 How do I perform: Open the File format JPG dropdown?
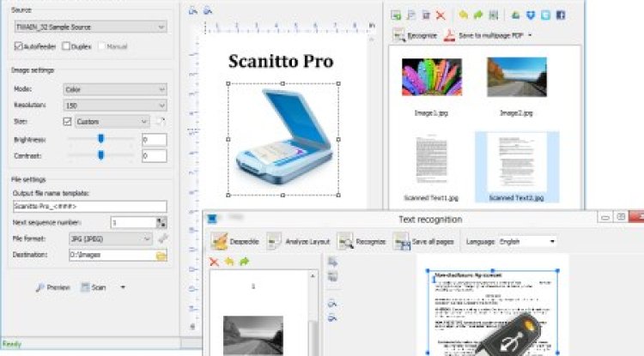111,238
